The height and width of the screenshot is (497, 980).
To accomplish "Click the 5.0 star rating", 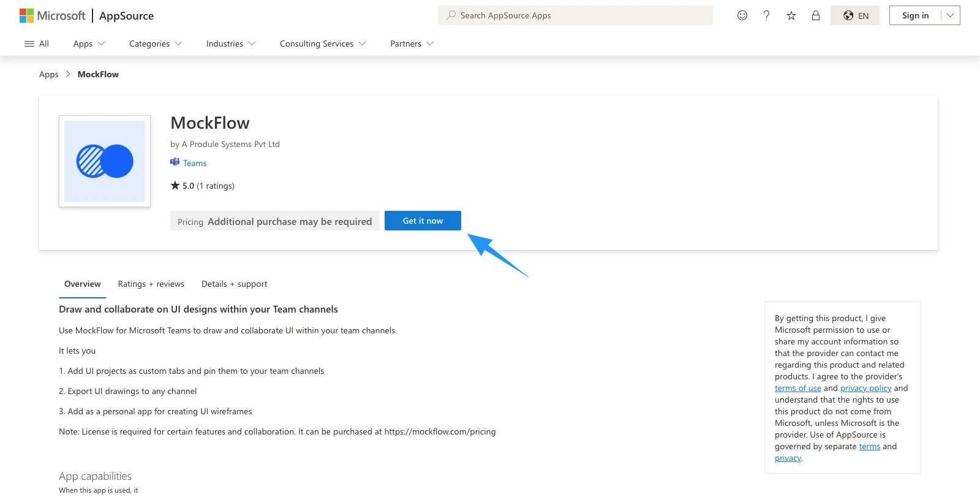I will tap(183, 186).
